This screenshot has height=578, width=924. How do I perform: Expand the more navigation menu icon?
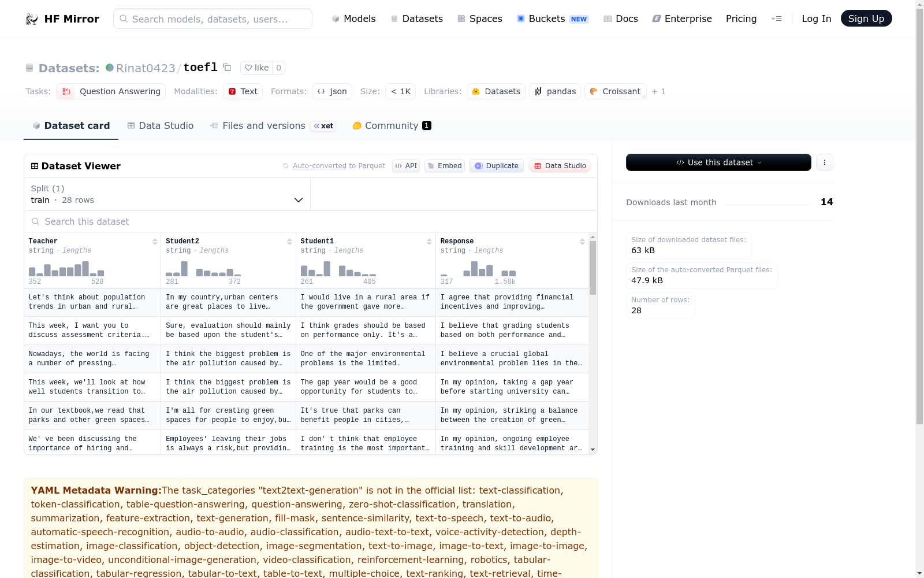(x=776, y=18)
